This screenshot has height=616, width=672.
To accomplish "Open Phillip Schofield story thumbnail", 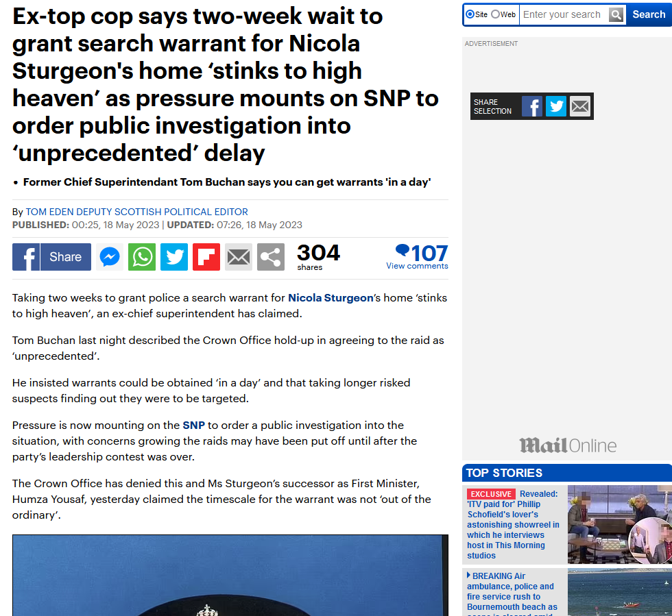I will point(620,524).
